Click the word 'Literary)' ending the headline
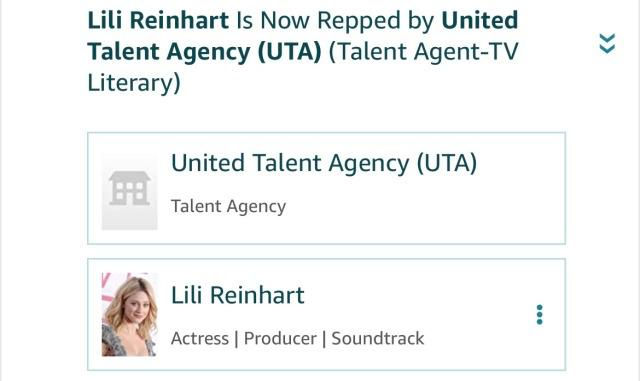The height and width of the screenshot is (381, 640). (x=134, y=83)
